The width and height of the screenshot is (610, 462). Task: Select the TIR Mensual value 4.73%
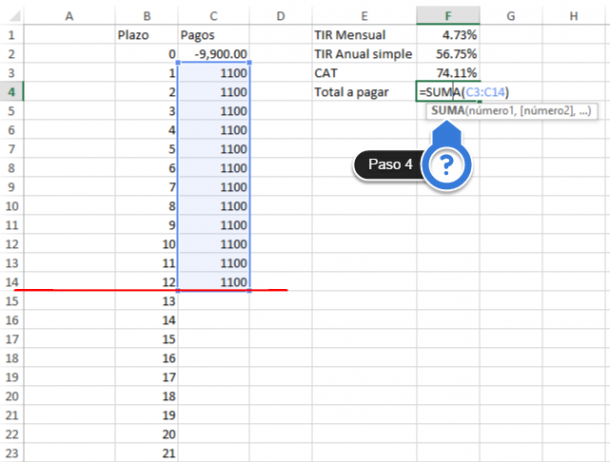pos(448,34)
